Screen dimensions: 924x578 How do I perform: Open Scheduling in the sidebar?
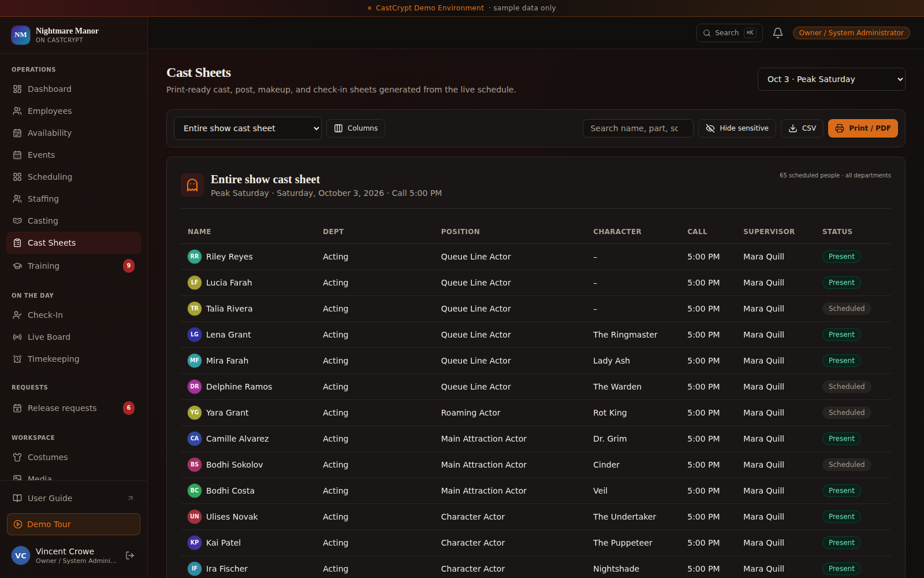[73, 177]
